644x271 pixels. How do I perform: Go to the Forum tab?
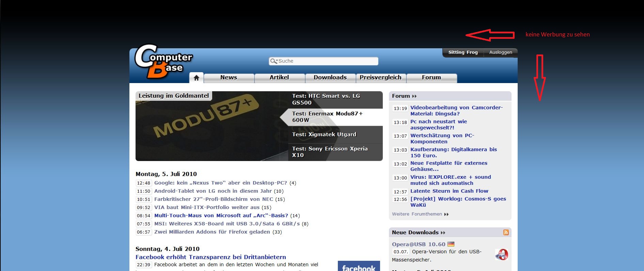pyautogui.click(x=431, y=78)
